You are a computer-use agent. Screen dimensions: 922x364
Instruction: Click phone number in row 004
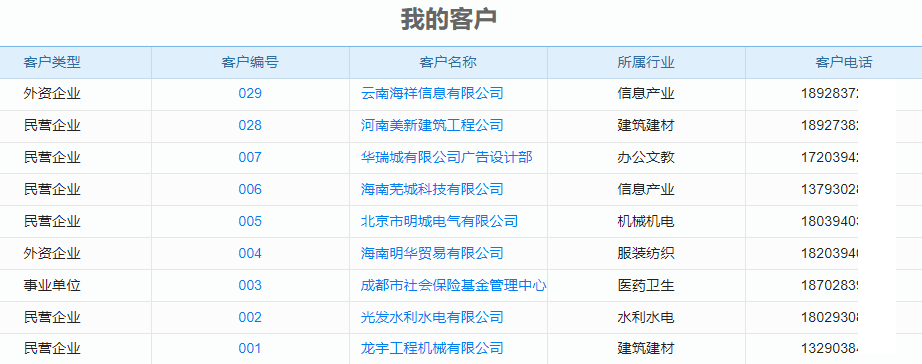point(830,253)
